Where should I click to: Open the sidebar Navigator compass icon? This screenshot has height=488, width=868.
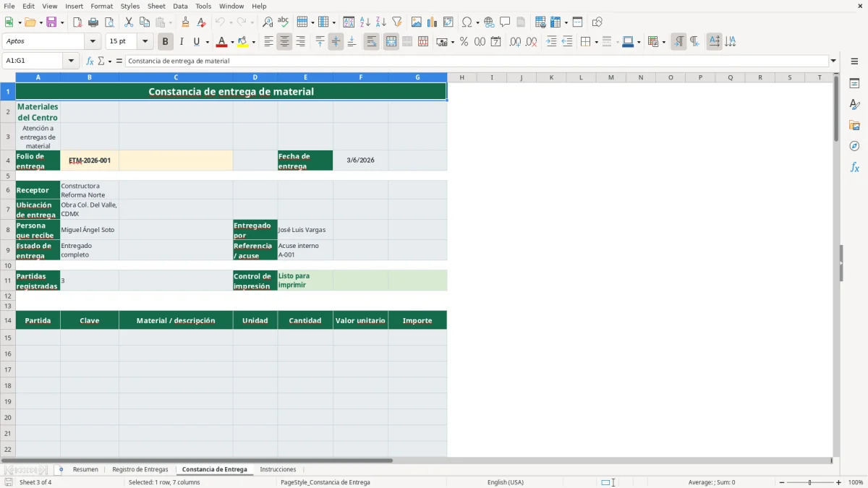pos(854,147)
